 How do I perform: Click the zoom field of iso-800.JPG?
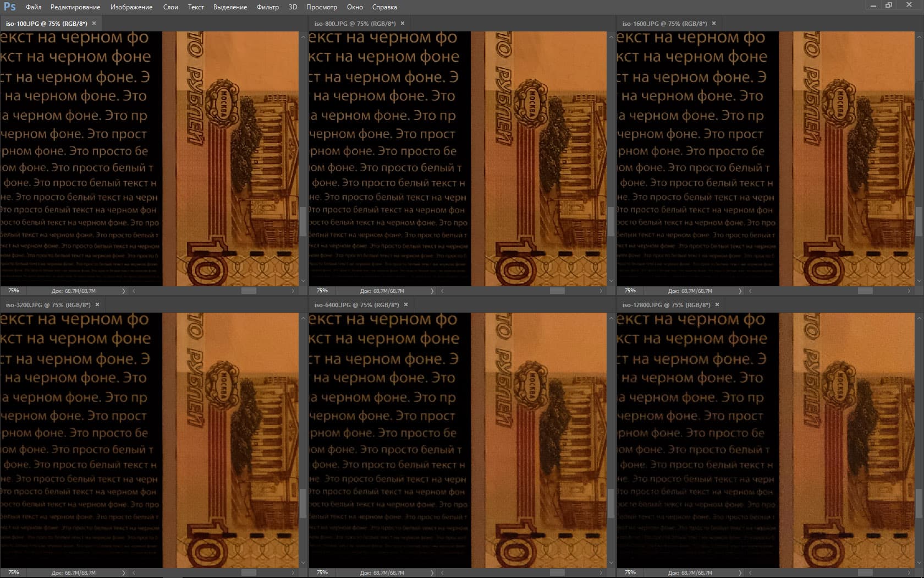click(x=322, y=291)
